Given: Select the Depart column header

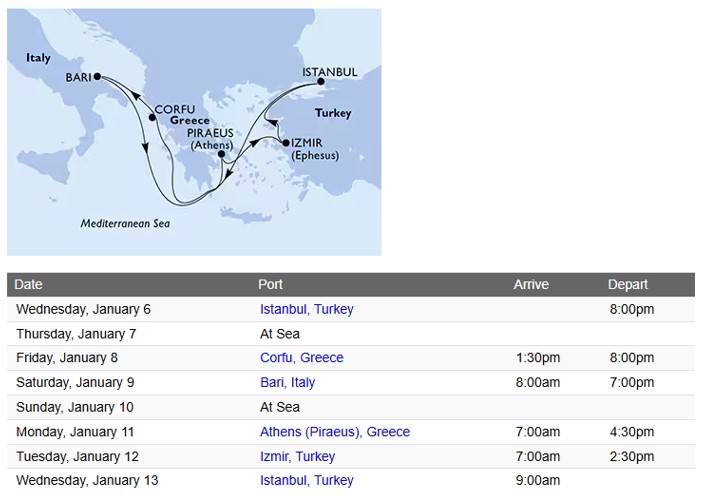Looking at the screenshot, I should (628, 285).
